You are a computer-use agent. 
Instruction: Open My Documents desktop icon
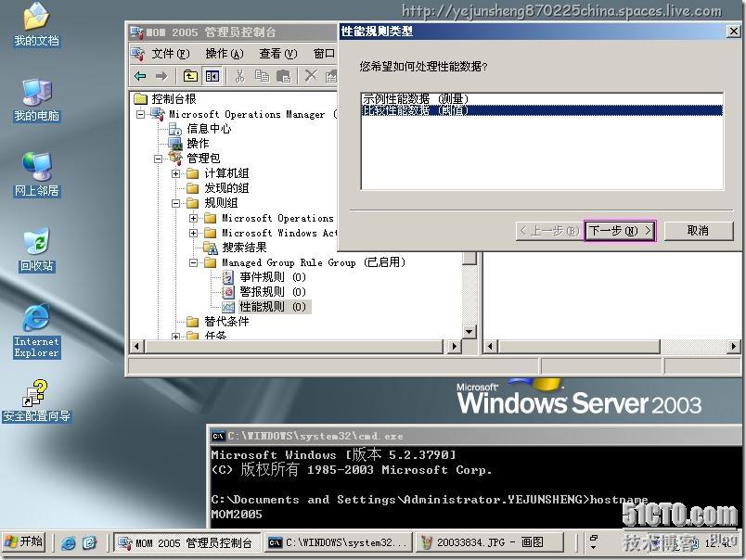pyautogui.click(x=36, y=25)
